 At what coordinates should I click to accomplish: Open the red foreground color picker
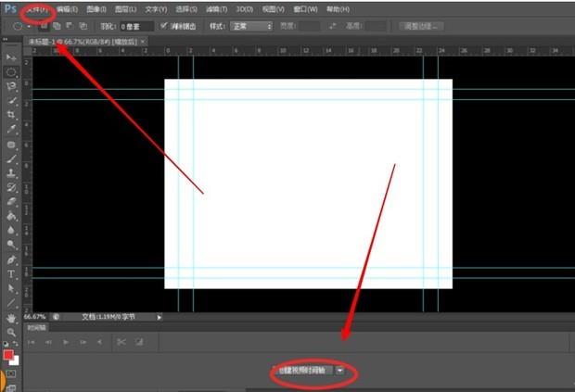click(x=8, y=355)
